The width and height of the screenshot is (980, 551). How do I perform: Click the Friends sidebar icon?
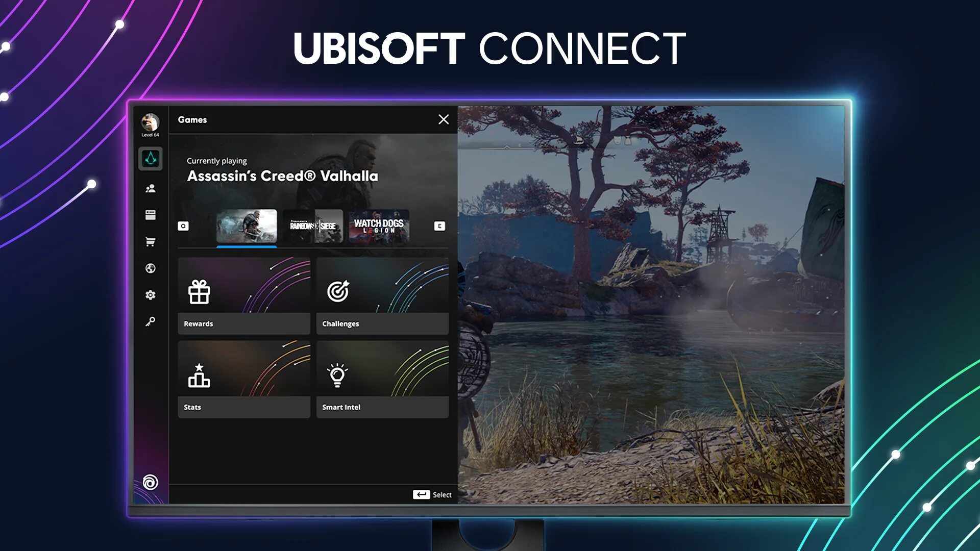click(150, 188)
